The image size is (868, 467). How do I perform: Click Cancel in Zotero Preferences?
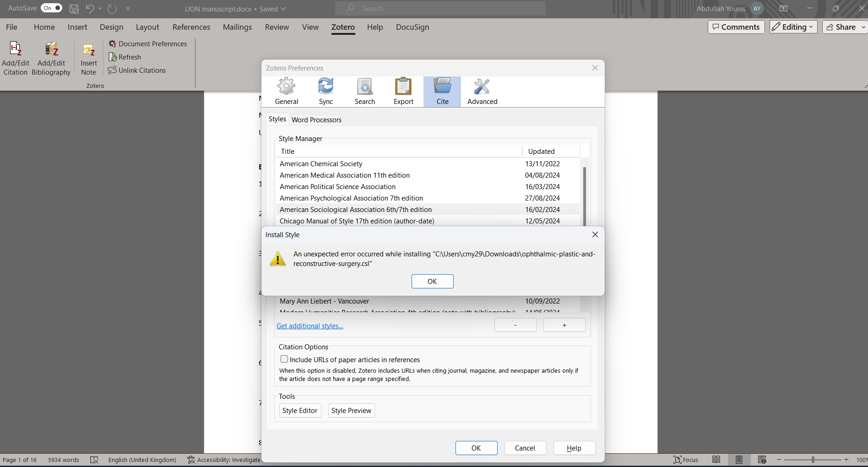(x=525, y=448)
